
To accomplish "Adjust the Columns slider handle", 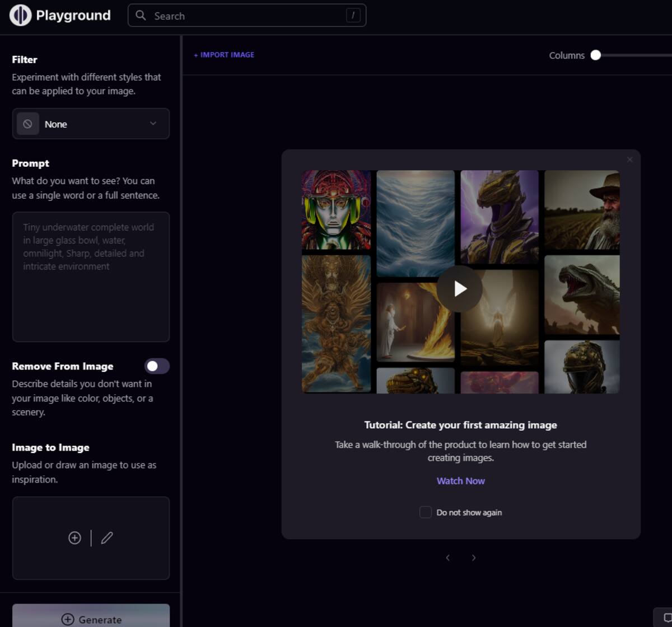I will (x=596, y=55).
